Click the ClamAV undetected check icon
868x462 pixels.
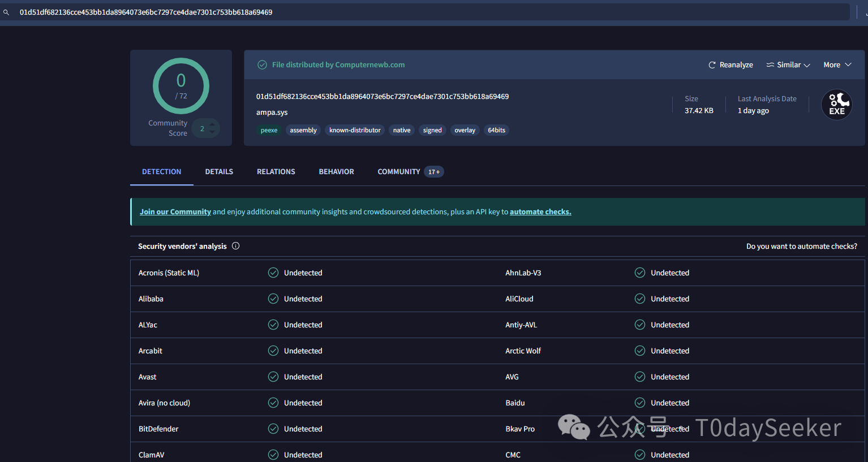pyautogui.click(x=273, y=455)
